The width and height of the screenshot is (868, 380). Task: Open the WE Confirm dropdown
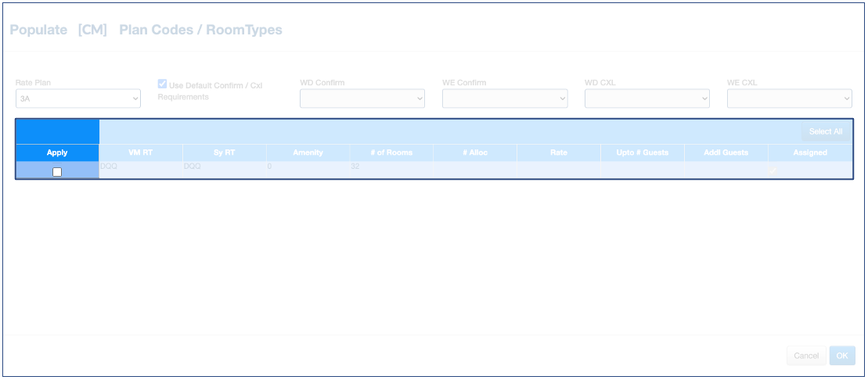(505, 99)
